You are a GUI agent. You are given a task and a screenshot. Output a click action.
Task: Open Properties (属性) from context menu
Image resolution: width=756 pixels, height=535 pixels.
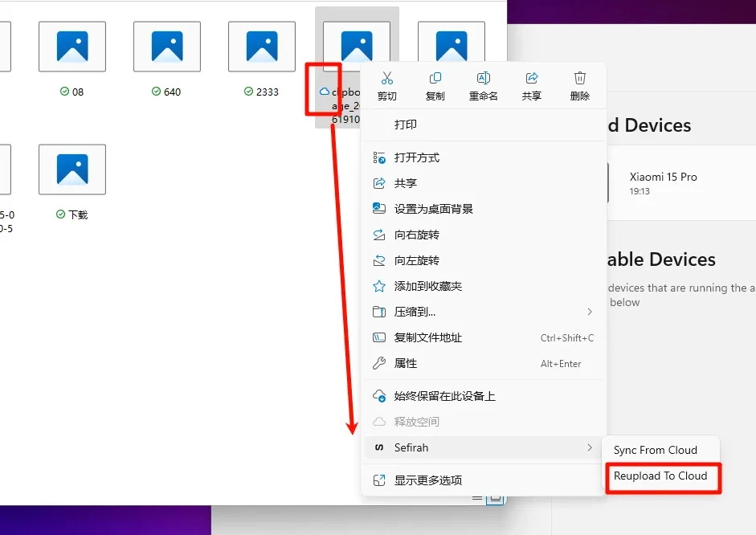(405, 363)
